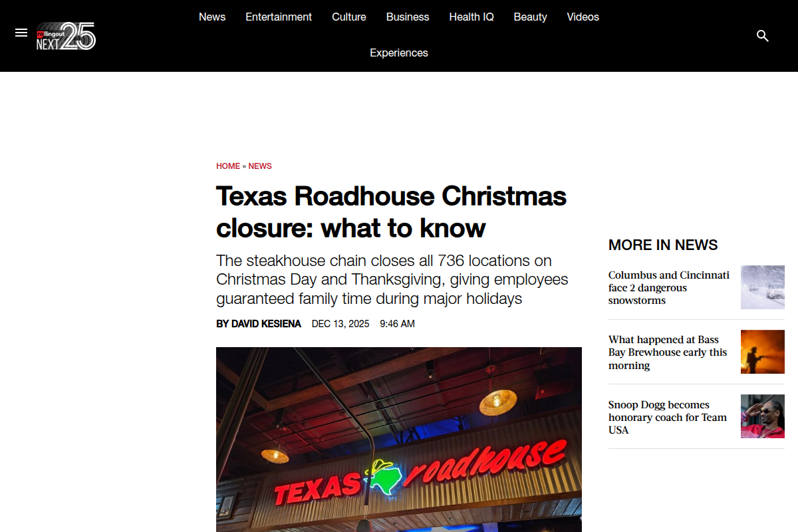798x532 pixels.
Task: Open the Experiences nav link
Action: coord(399,53)
